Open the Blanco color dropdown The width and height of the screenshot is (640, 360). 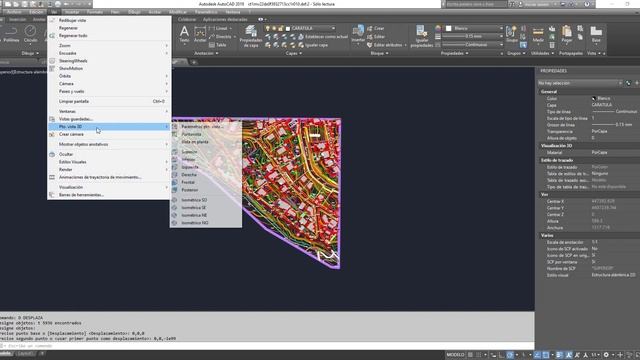click(474, 28)
